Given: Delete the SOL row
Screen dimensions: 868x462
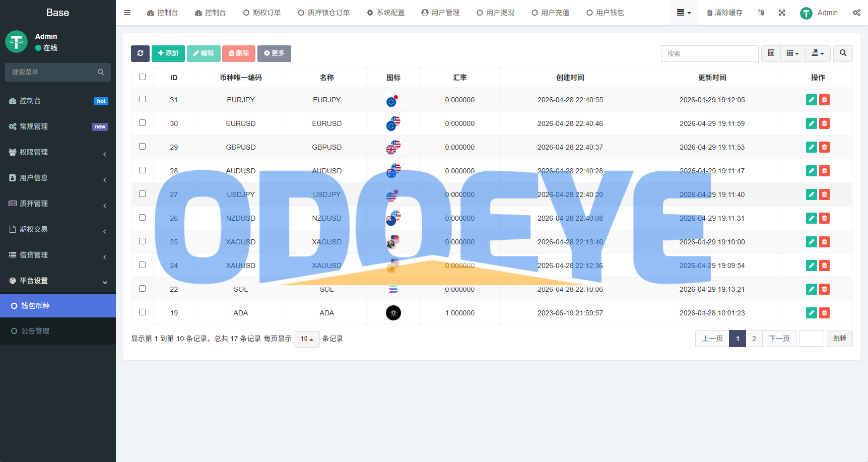Looking at the screenshot, I should click(824, 289).
